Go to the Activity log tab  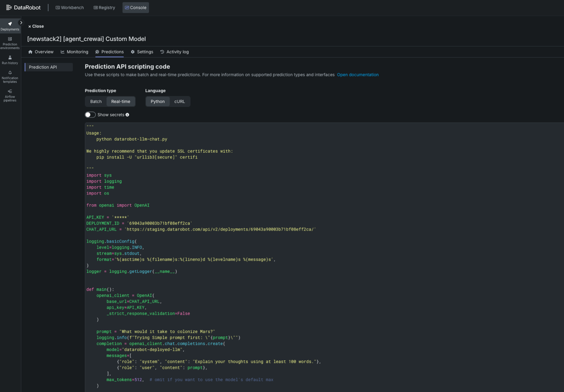[x=175, y=52]
